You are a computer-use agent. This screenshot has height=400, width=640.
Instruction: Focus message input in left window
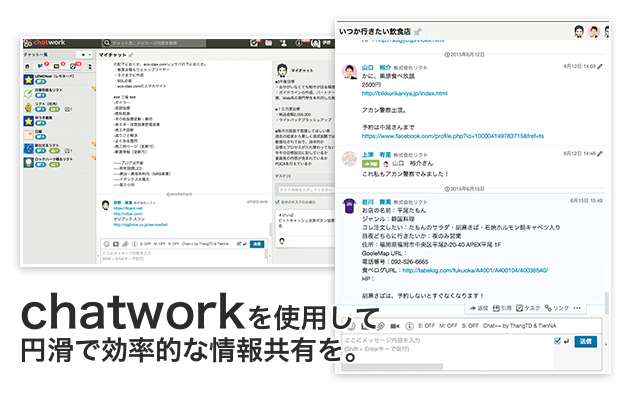tap(182, 256)
